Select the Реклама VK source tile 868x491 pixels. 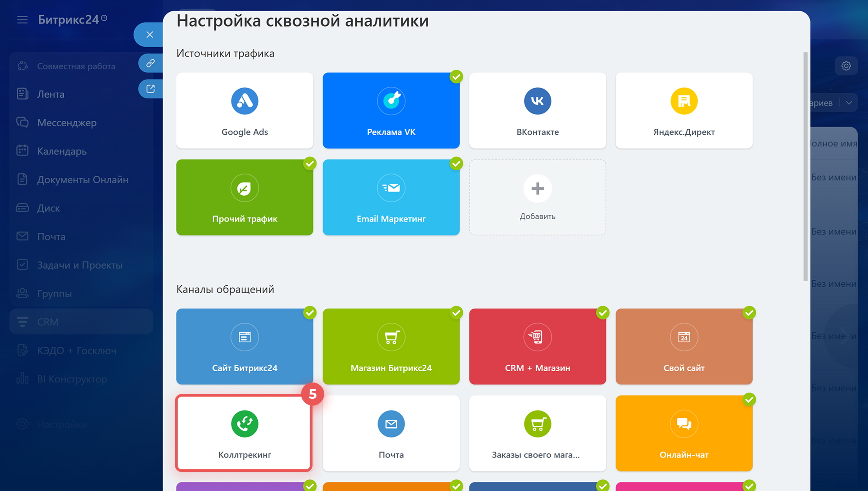click(391, 111)
